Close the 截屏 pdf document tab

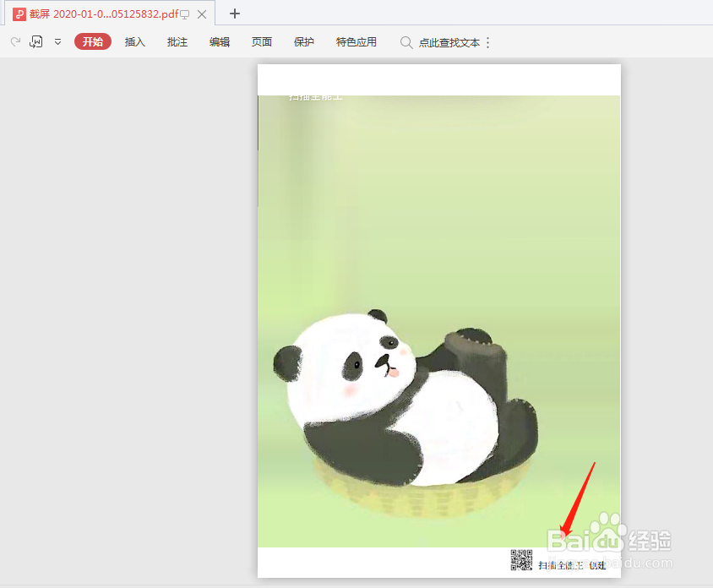tap(202, 14)
